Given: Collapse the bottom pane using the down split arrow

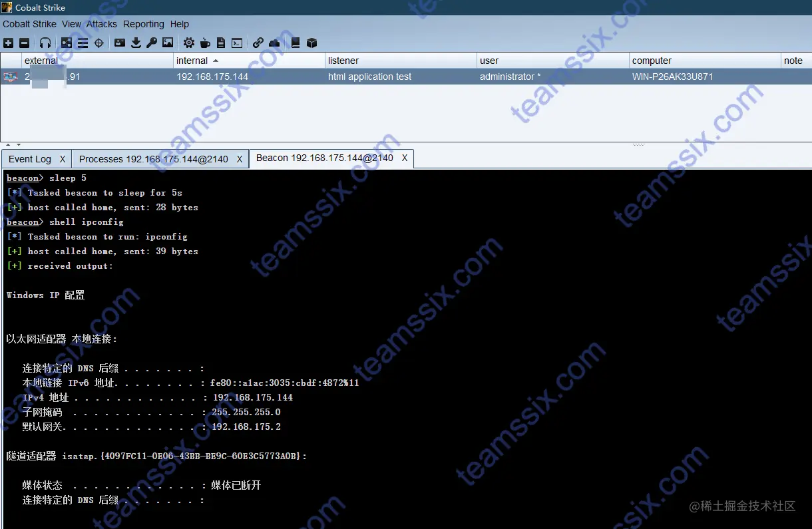Looking at the screenshot, I should pos(19,144).
